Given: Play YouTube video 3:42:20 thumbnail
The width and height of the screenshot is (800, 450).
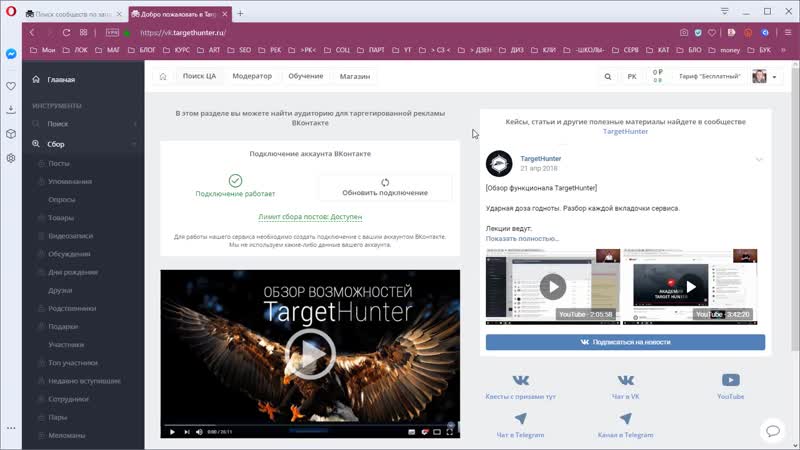Looking at the screenshot, I should point(690,287).
